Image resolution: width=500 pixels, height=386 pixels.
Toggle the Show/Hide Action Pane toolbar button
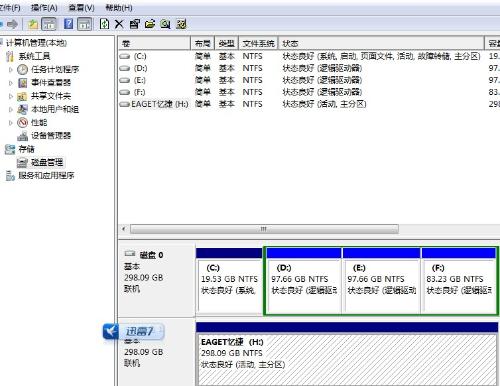84,24
